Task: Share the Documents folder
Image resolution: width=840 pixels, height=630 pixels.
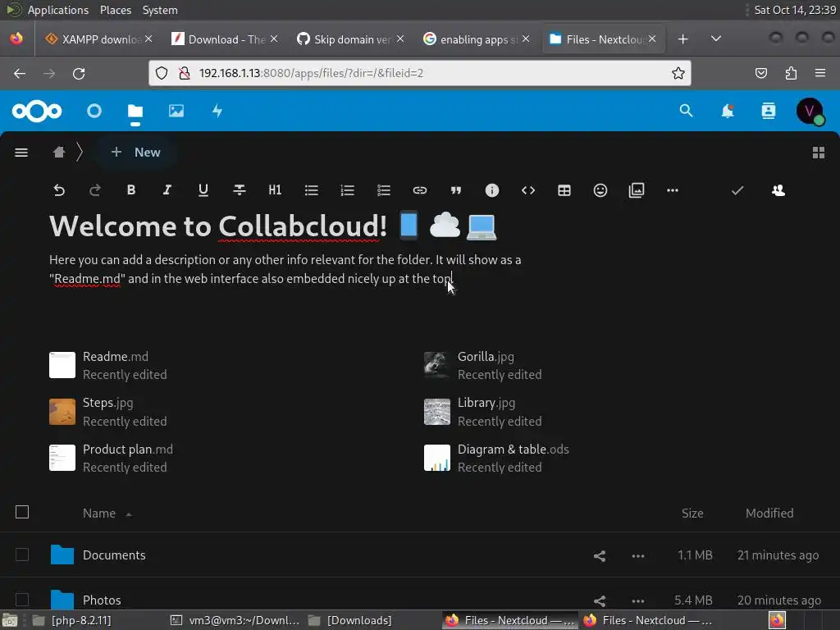Action: tap(600, 556)
